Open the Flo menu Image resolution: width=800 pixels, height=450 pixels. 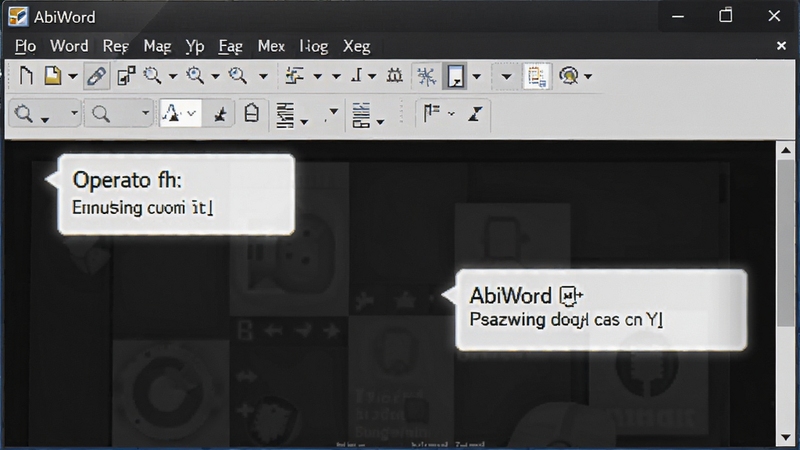coord(26,46)
